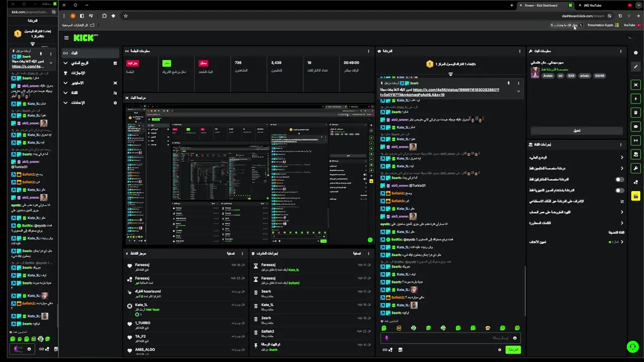
Task: Click the wide edit button under stream info
Action: [577, 130]
